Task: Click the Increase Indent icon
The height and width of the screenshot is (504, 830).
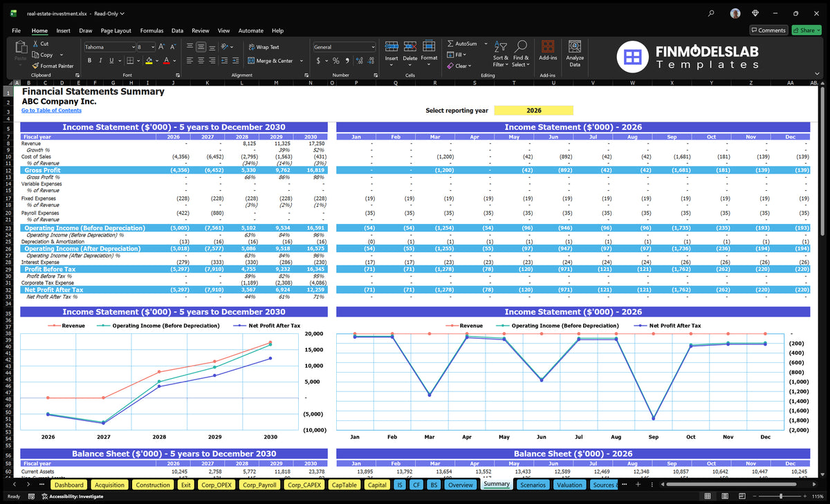Action: click(x=235, y=60)
